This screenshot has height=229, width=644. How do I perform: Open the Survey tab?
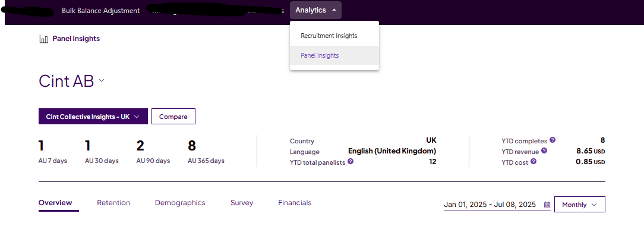pyautogui.click(x=241, y=203)
